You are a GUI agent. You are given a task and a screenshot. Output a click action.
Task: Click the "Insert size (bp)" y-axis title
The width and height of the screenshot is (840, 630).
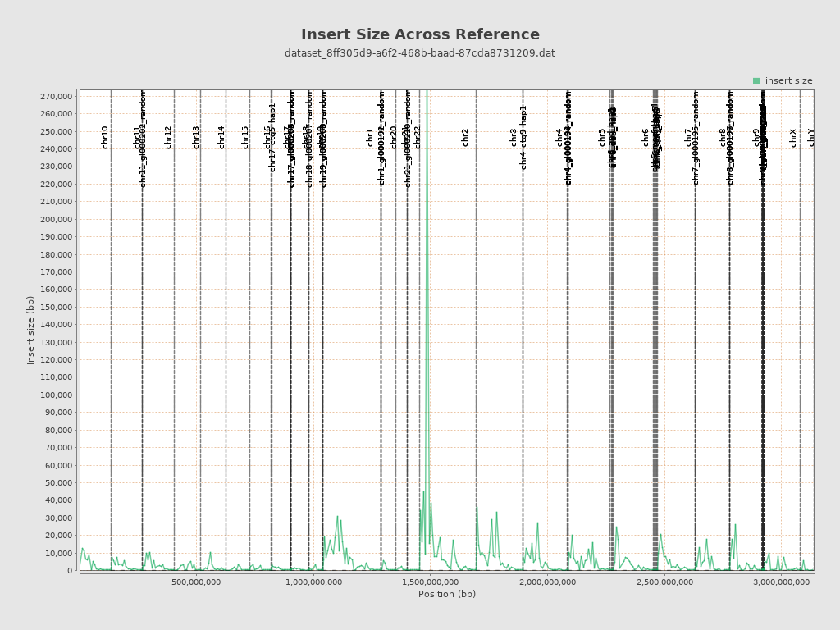(x=31, y=330)
